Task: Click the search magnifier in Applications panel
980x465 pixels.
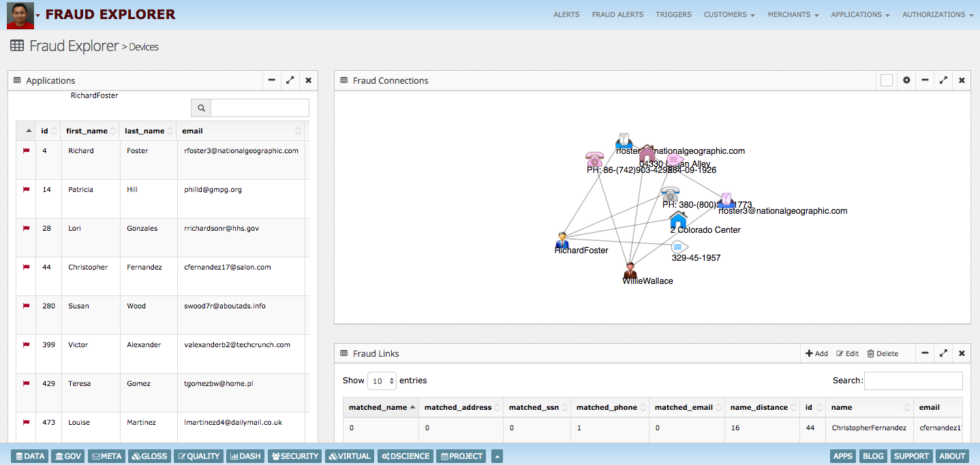Action: click(201, 108)
